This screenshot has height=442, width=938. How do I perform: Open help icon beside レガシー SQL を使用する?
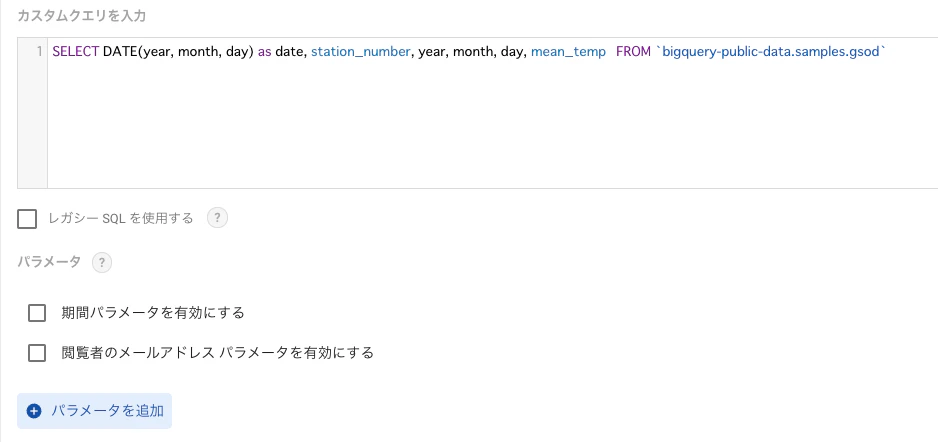(x=217, y=218)
